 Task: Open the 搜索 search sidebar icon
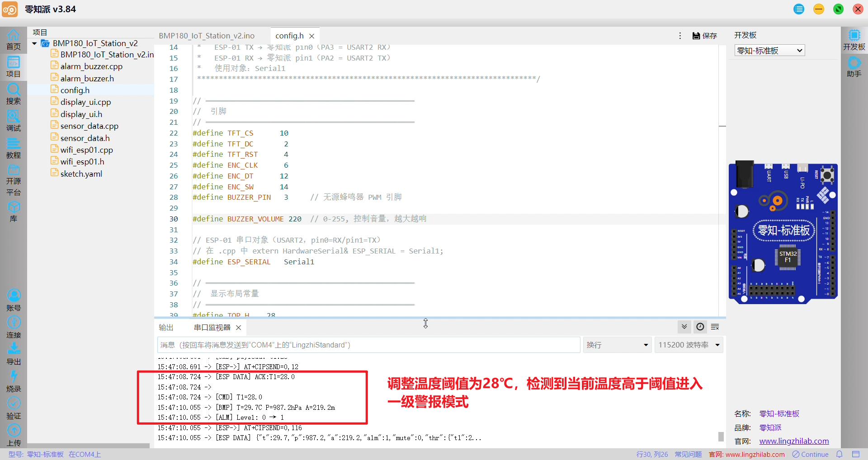point(14,94)
